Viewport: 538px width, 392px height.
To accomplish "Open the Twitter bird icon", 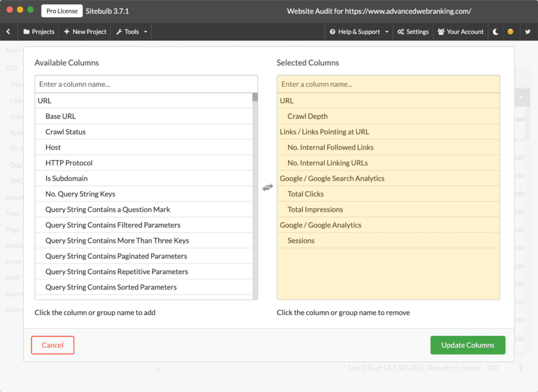I will coord(527,32).
